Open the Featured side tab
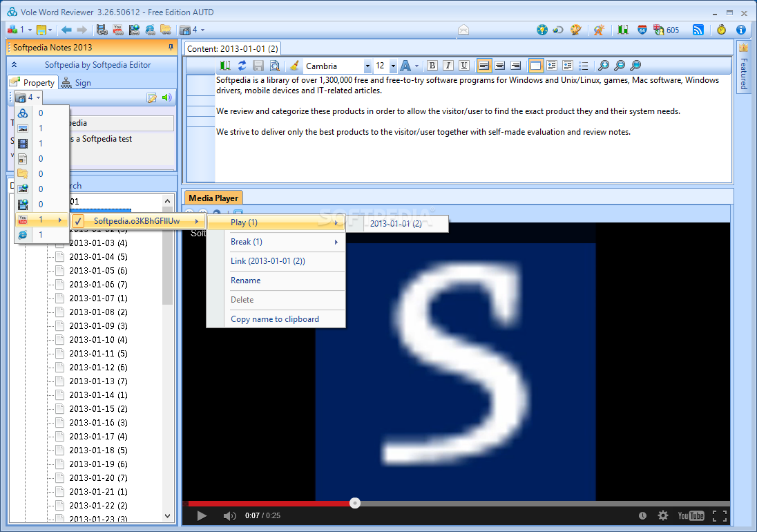The image size is (757, 532). [743, 66]
